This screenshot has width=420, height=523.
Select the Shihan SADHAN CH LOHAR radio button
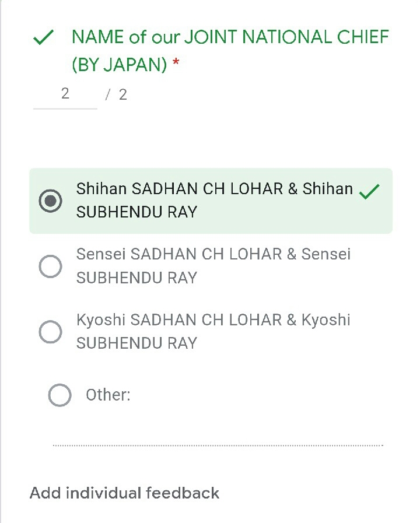(51, 201)
